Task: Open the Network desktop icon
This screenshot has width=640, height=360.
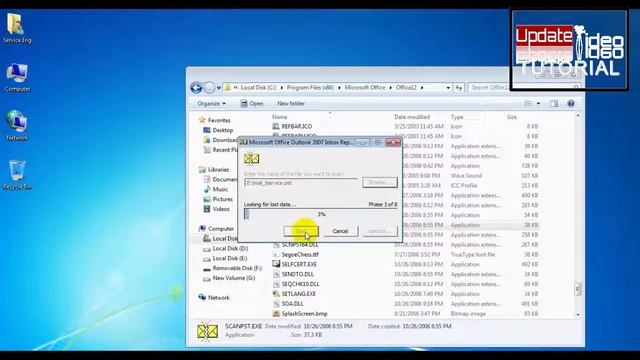Action: [x=17, y=126]
